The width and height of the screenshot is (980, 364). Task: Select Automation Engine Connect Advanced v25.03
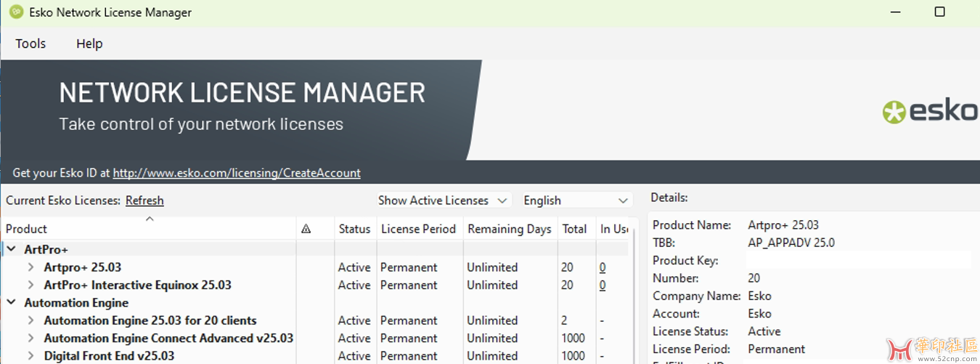pyautogui.click(x=168, y=338)
